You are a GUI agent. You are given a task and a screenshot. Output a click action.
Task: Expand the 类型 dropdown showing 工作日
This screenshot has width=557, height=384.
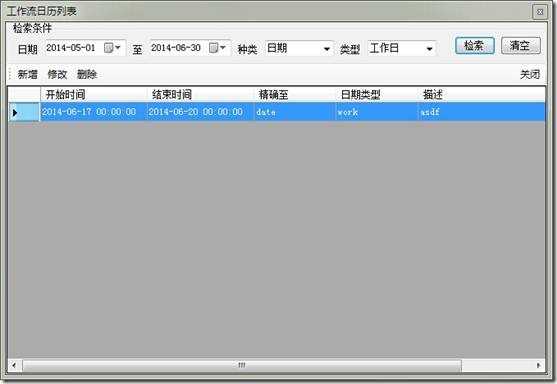[429, 49]
